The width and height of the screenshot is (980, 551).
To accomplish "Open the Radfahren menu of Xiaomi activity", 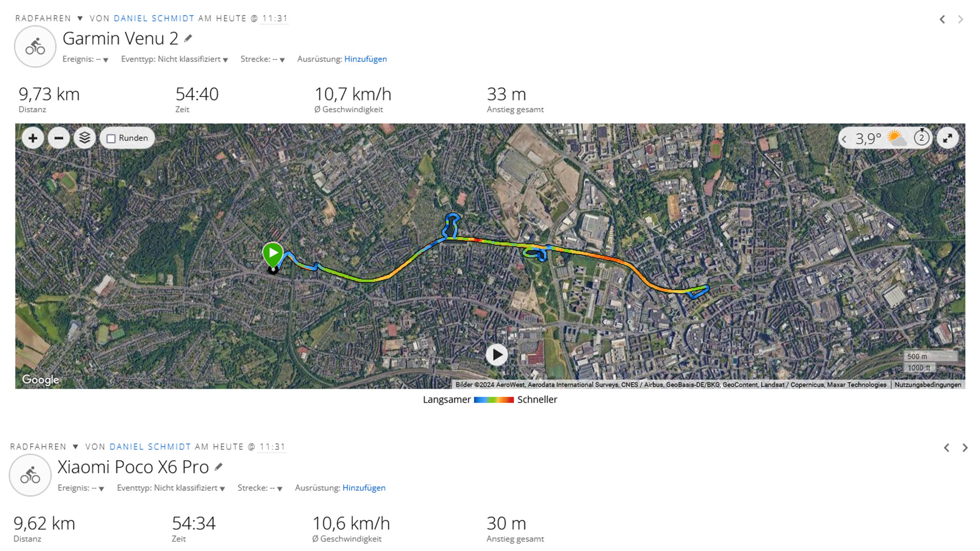I will coord(44,447).
